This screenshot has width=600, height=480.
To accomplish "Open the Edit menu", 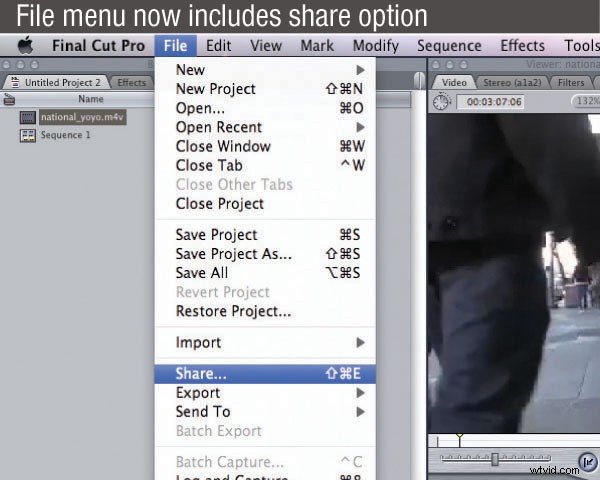I will click(218, 46).
